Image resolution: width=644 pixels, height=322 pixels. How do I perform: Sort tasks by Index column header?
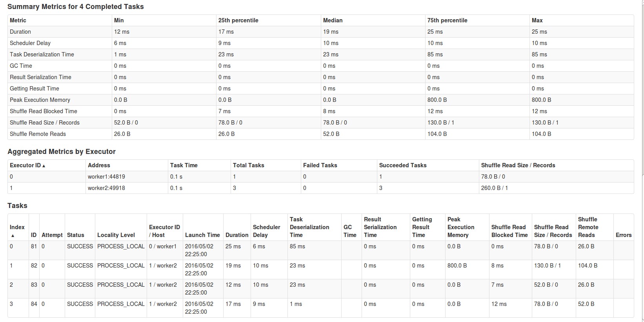click(17, 231)
